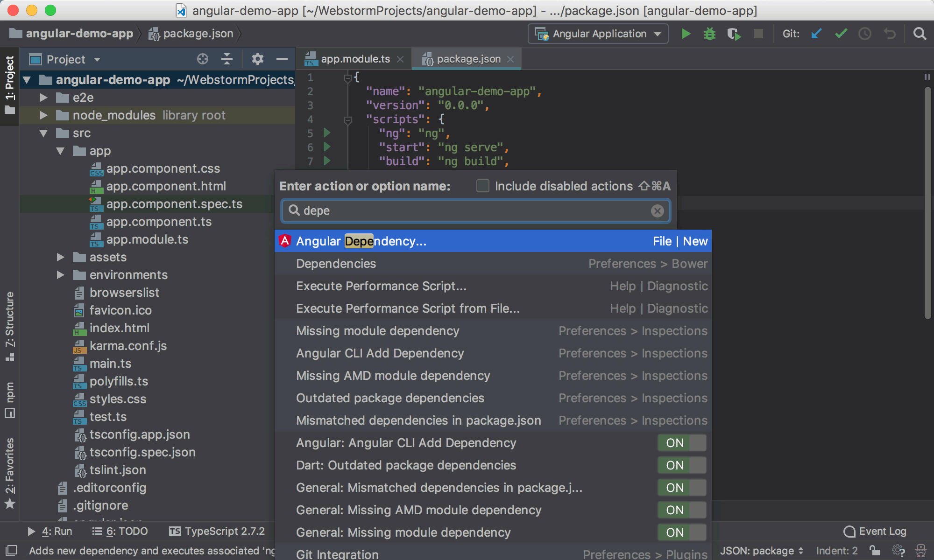Switch to package.json editor tab
Screen dimensions: 934x560
(x=467, y=59)
